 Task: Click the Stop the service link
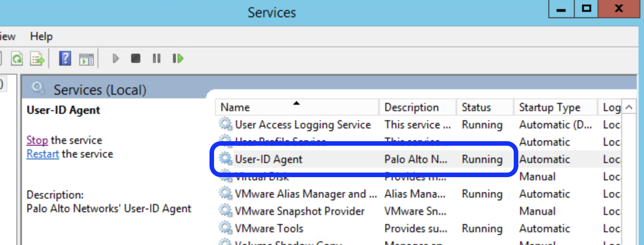pyautogui.click(x=37, y=140)
